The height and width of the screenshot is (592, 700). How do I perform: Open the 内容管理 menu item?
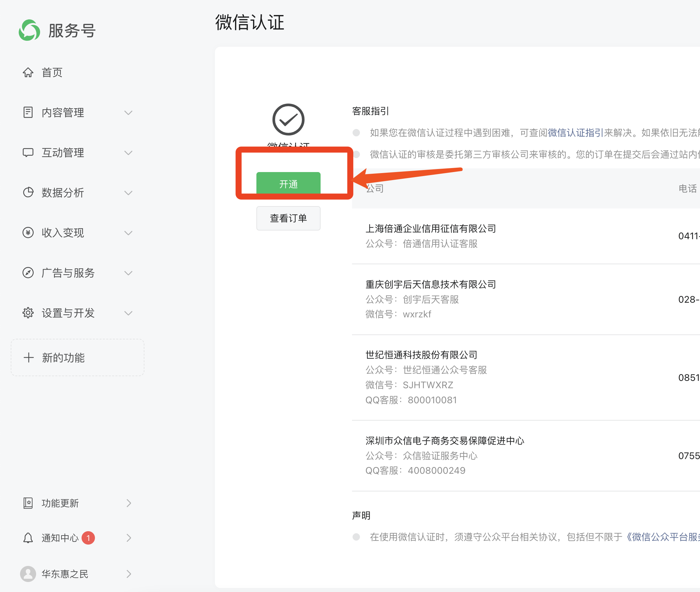[63, 113]
